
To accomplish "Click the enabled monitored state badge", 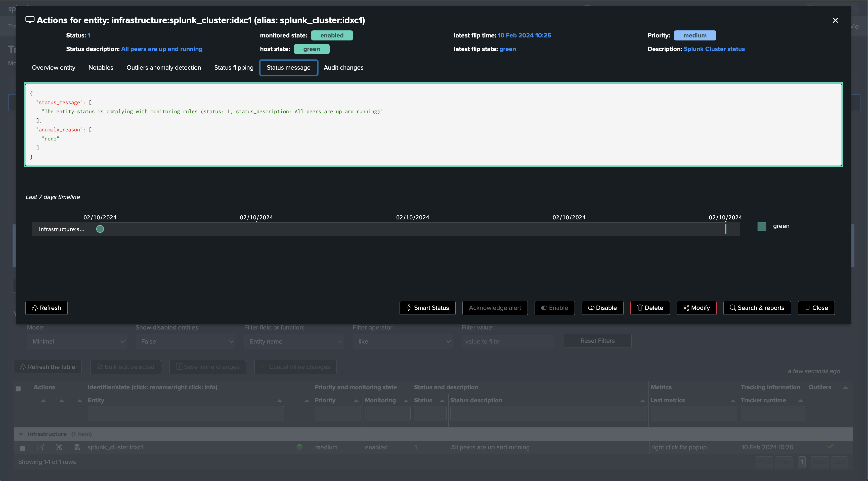I will coord(332,35).
